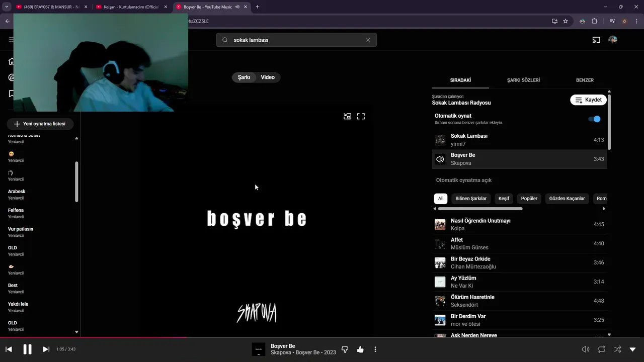Click the now-playing album thumbnail in player bar
Viewport: 644px width, 362px height.
tap(259, 349)
